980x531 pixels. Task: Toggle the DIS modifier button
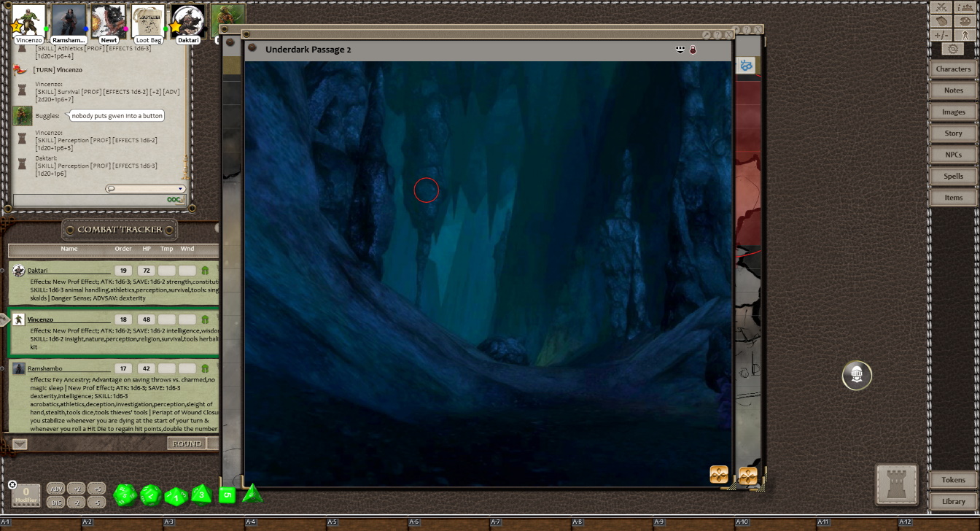tap(55, 502)
